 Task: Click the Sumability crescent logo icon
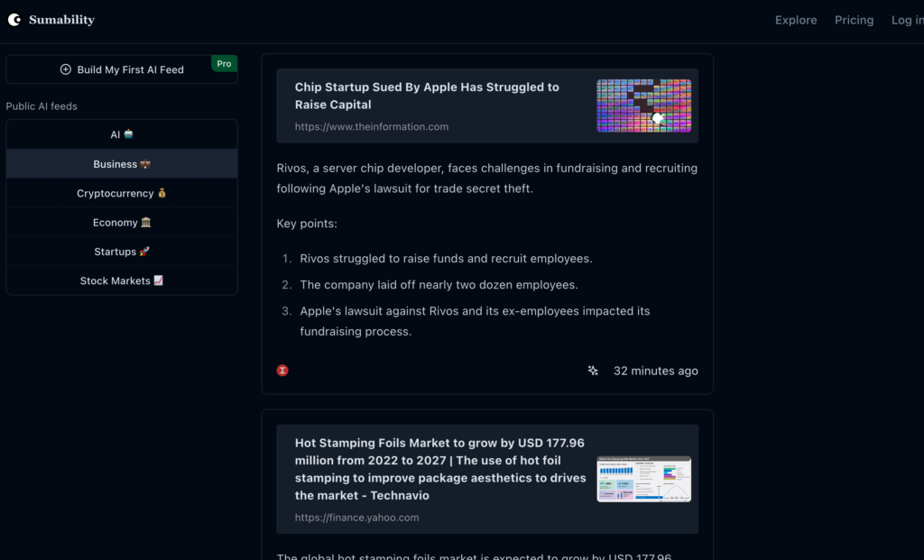coord(14,20)
